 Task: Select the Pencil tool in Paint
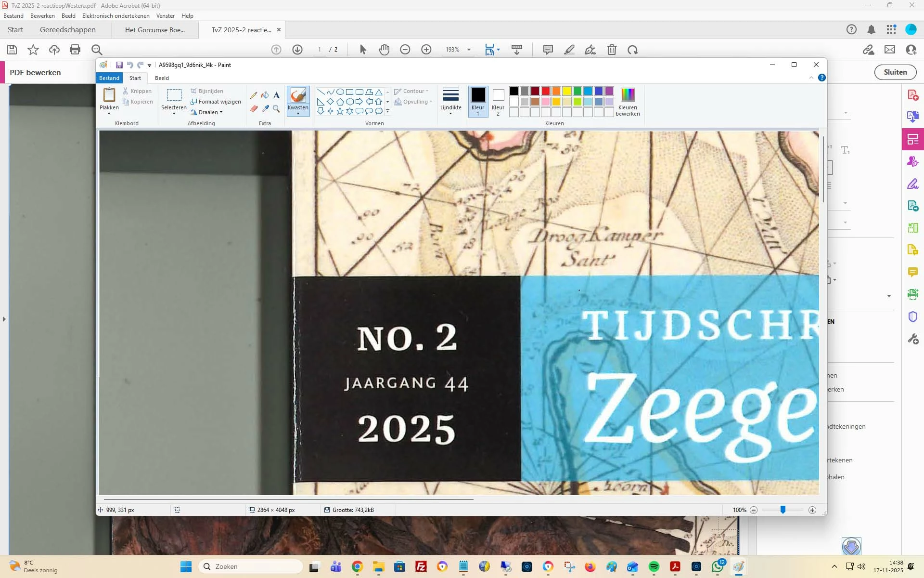pyautogui.click(x=254, y=95)
